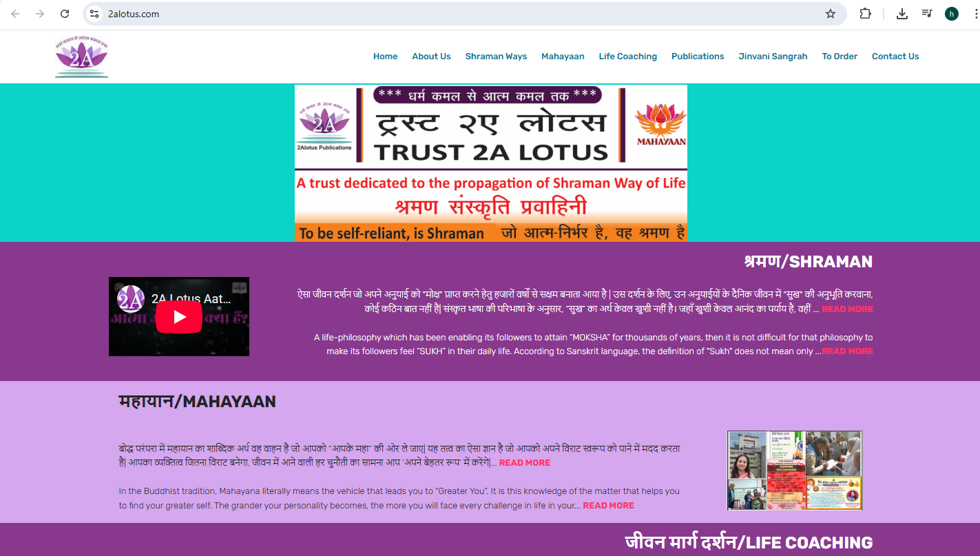The width and height of the screenshot is (980, 556).
Task: Click the जीवन मार्ग दर्शन/LIFE COACHING heading
Action: click(749, 543)
